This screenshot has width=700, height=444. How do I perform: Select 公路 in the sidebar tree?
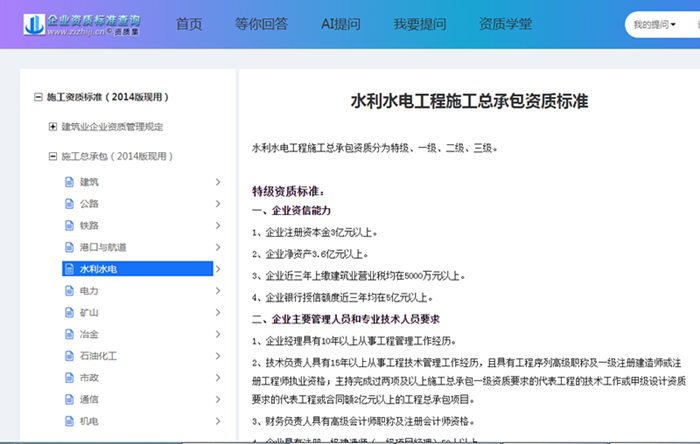(89, 204)
